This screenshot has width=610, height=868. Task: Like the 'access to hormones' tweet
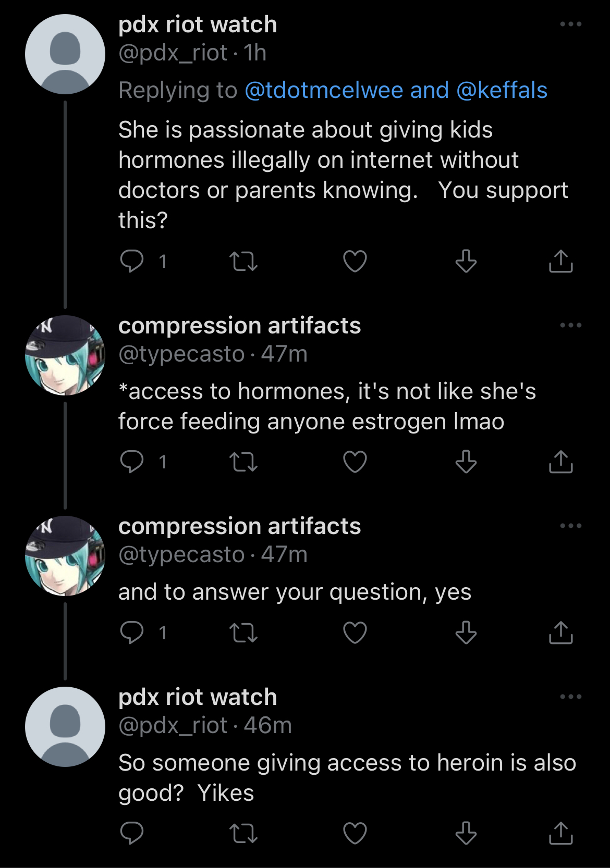(355, 462)
